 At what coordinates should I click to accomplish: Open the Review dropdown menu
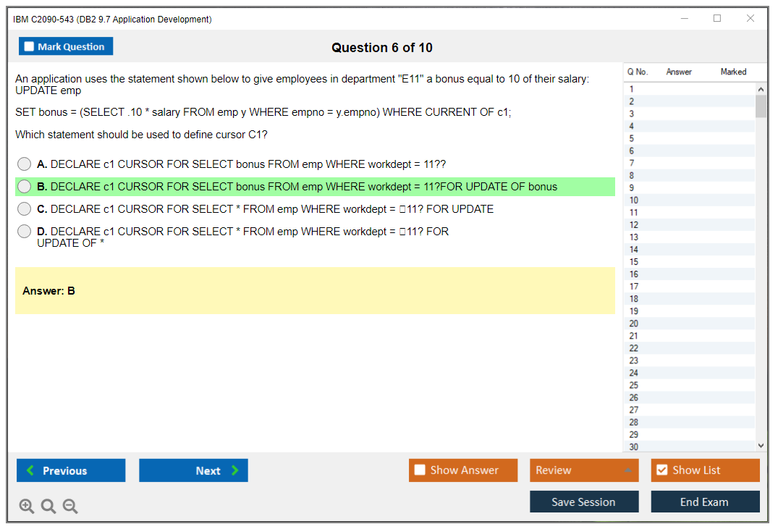pyautogui.click(x=584, y=470)
